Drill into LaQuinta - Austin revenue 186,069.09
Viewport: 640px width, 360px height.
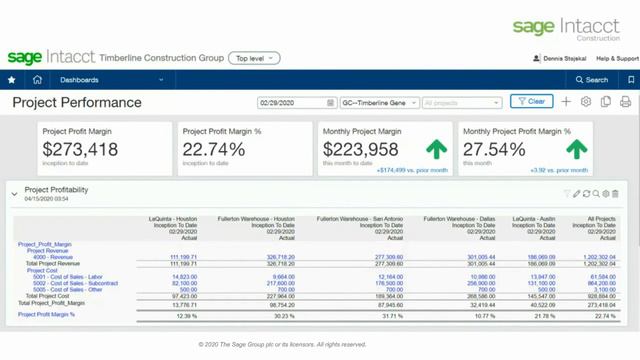pos(541,257)
